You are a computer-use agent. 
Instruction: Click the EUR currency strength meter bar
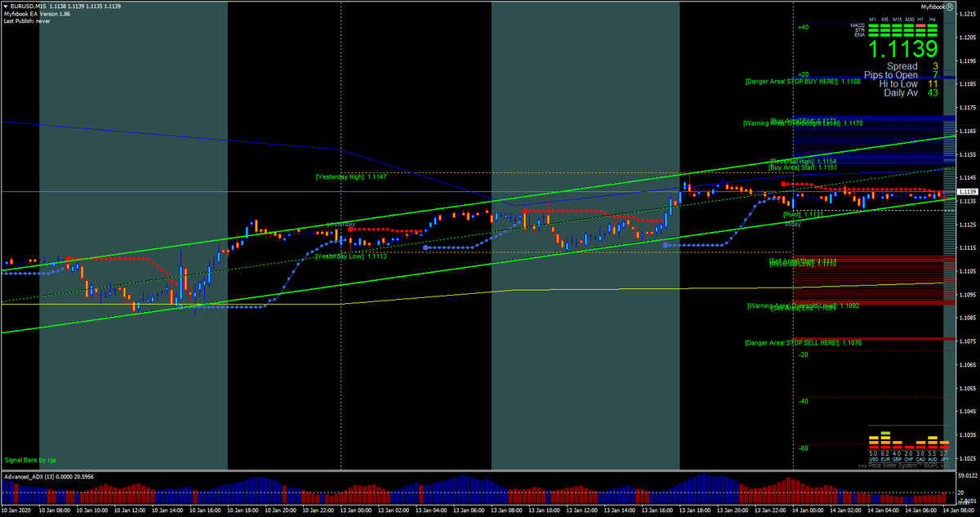(x=885, y=441)
